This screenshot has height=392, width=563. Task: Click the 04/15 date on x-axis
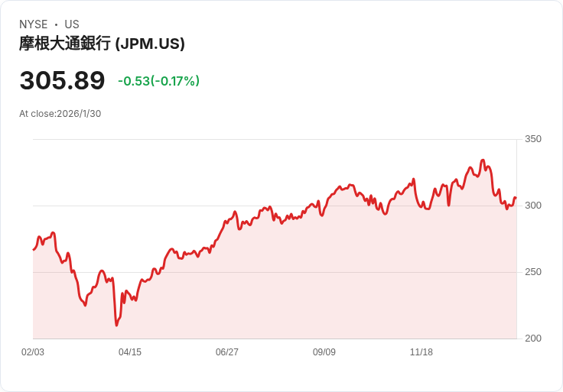(x=130, y=352)
